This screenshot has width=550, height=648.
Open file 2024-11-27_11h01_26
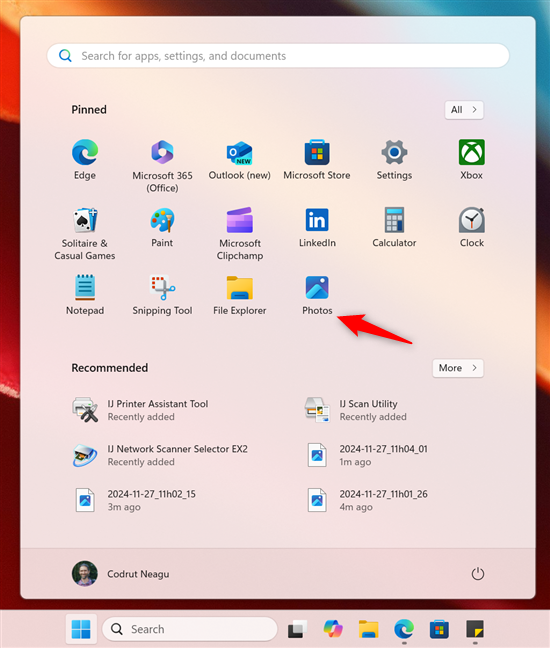point(368,500)
